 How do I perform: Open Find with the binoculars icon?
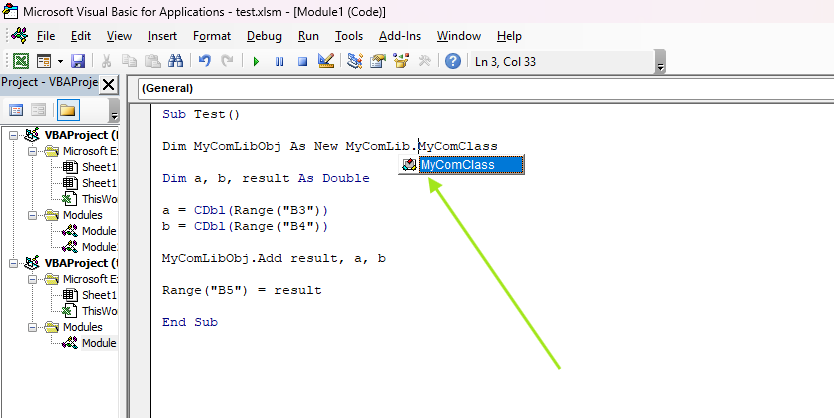tap(176, 61)
